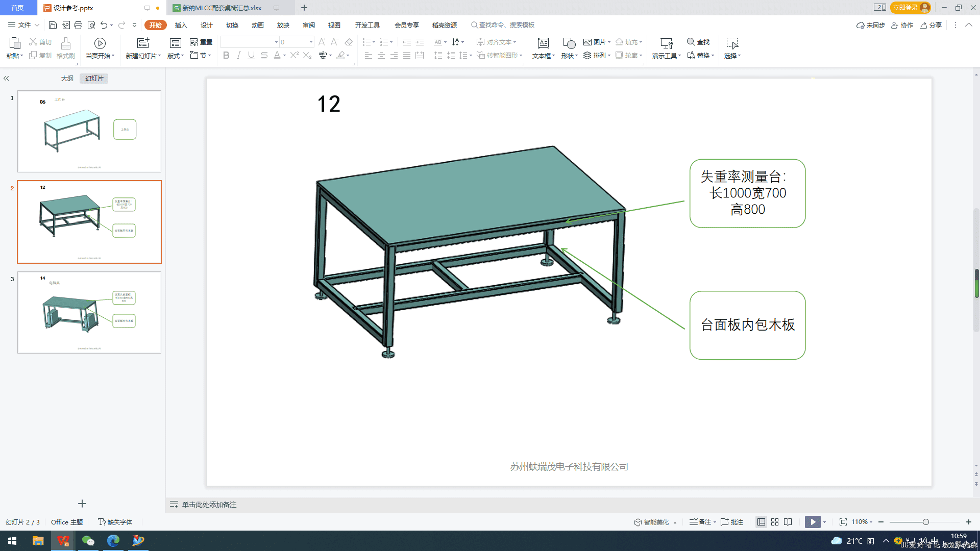Click the Reset (重置) slide button
Image resolution: width=980 pixels, height=551 pixels.
(201, 42)
